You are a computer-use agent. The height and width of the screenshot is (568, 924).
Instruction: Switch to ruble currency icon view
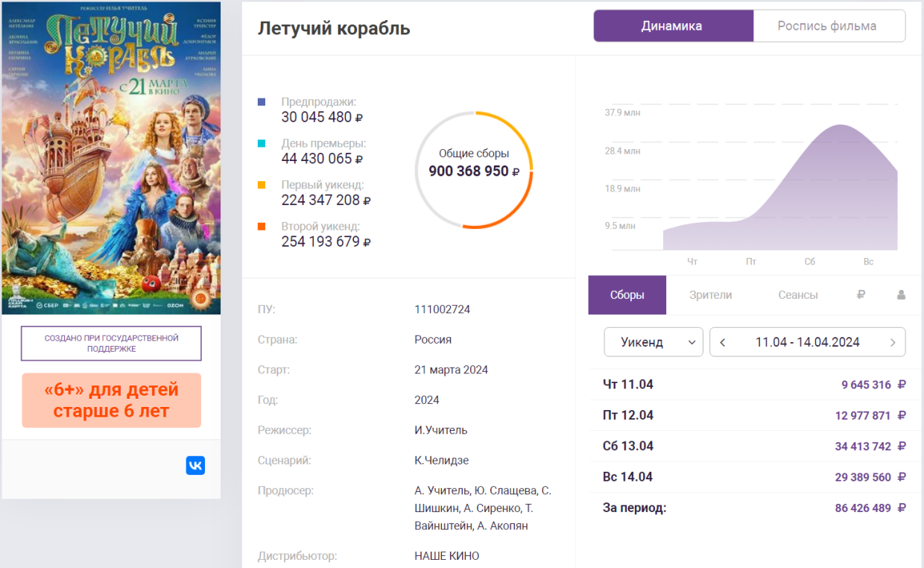861,294
